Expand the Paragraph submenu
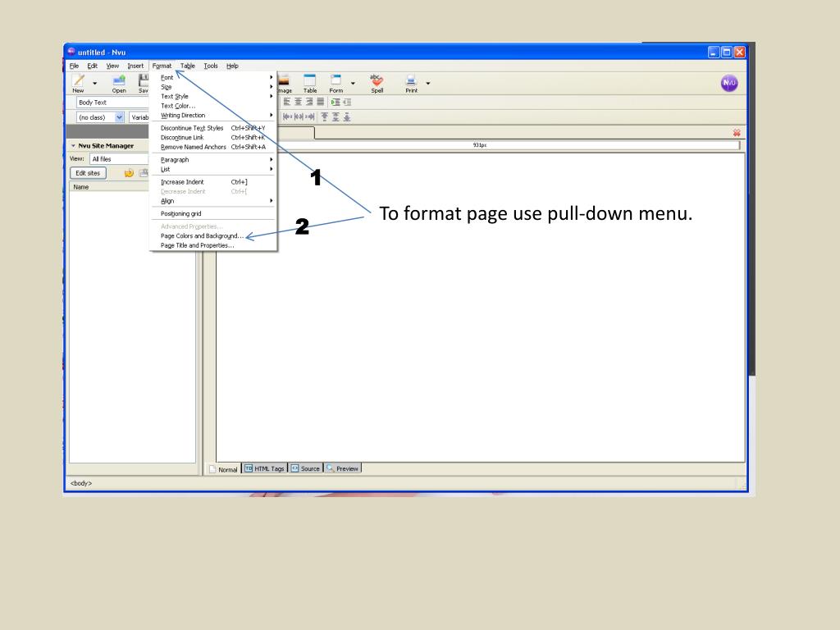The height and width of the screenshot is (630, 840). (214, 160)
